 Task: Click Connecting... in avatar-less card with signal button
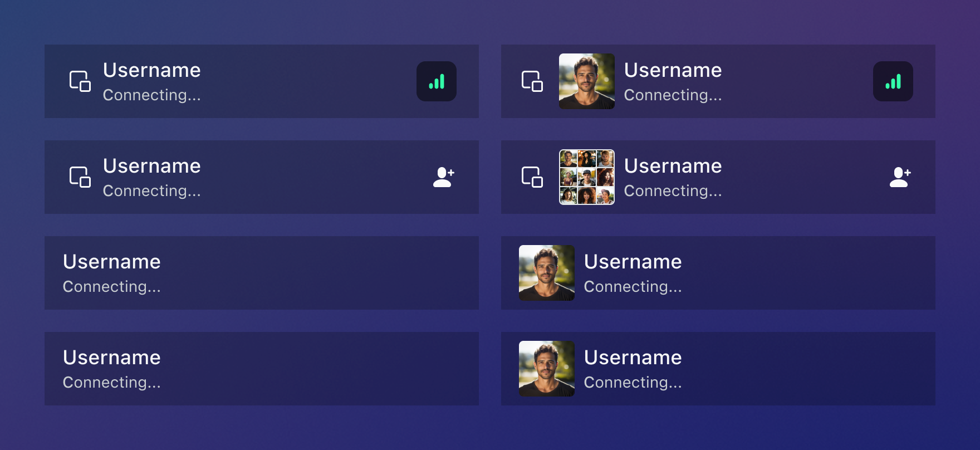(151, 95)
